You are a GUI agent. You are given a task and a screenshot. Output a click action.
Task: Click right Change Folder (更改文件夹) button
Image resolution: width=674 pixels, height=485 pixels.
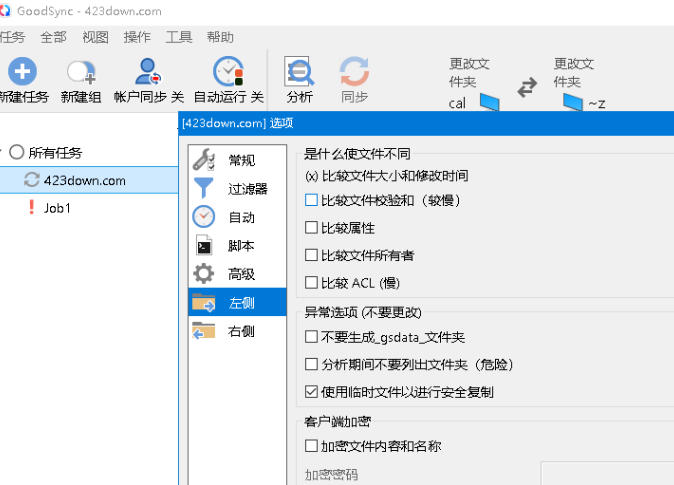573,73
